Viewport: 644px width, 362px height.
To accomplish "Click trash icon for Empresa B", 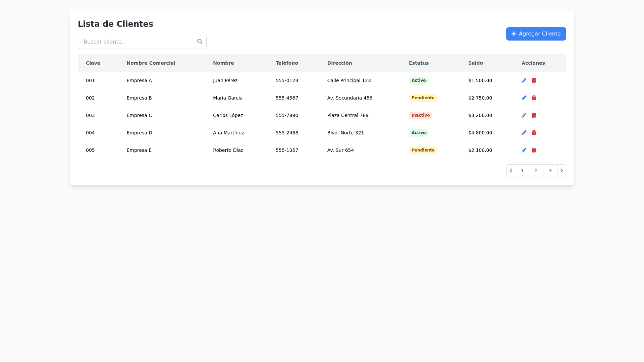I will coord(534,98).
